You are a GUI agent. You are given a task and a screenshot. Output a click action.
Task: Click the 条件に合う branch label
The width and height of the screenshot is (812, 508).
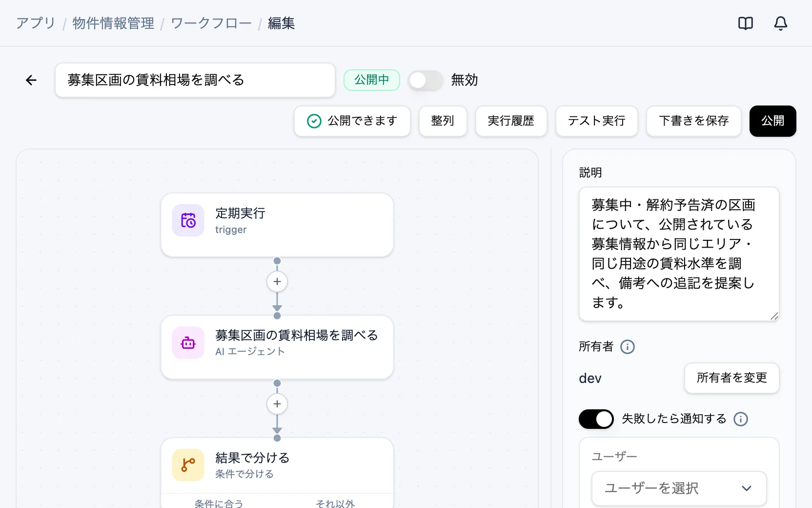[219, 503]
